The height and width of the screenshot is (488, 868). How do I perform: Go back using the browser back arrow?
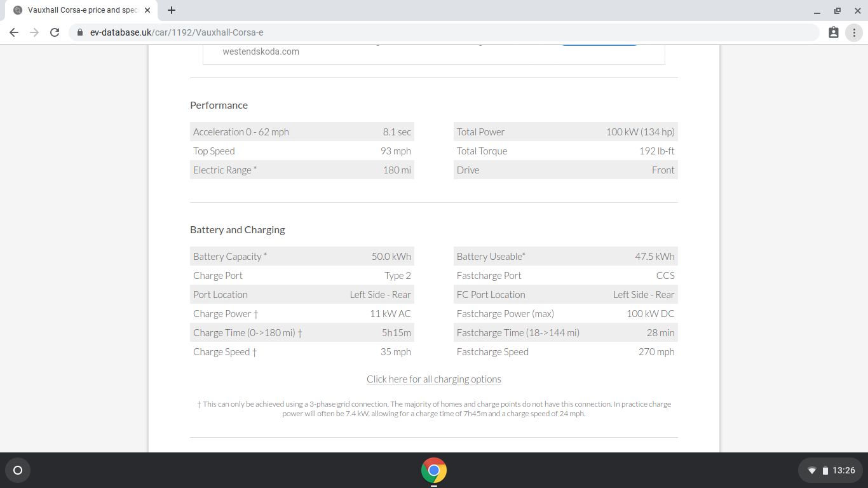click(14, 32)
